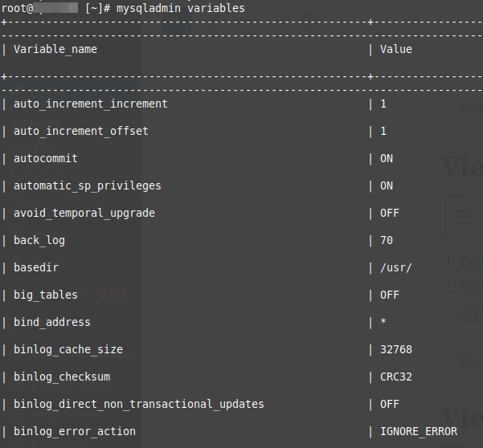This screenshot has height=448, width=483.
Task: Select automatic_sp_privileges in the variable list
Action: pos(87,185)
